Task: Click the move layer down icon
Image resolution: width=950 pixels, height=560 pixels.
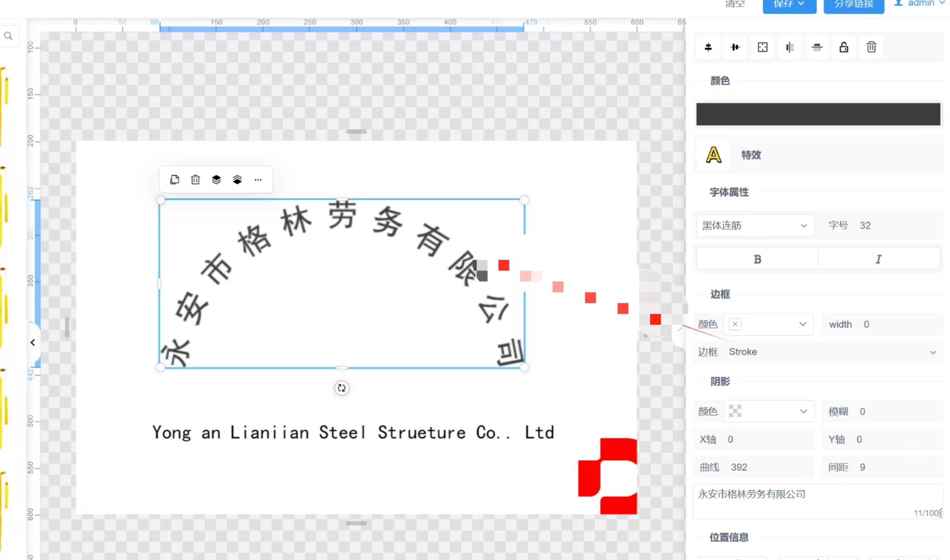Action: point(216,180)
